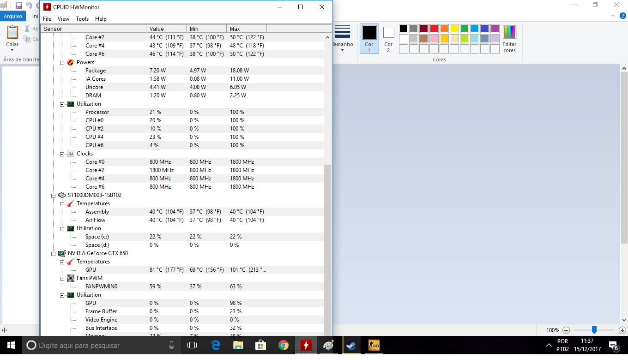
Task: Launch Microsoft Edge from the taskbar
Action: tap(216, 345)
